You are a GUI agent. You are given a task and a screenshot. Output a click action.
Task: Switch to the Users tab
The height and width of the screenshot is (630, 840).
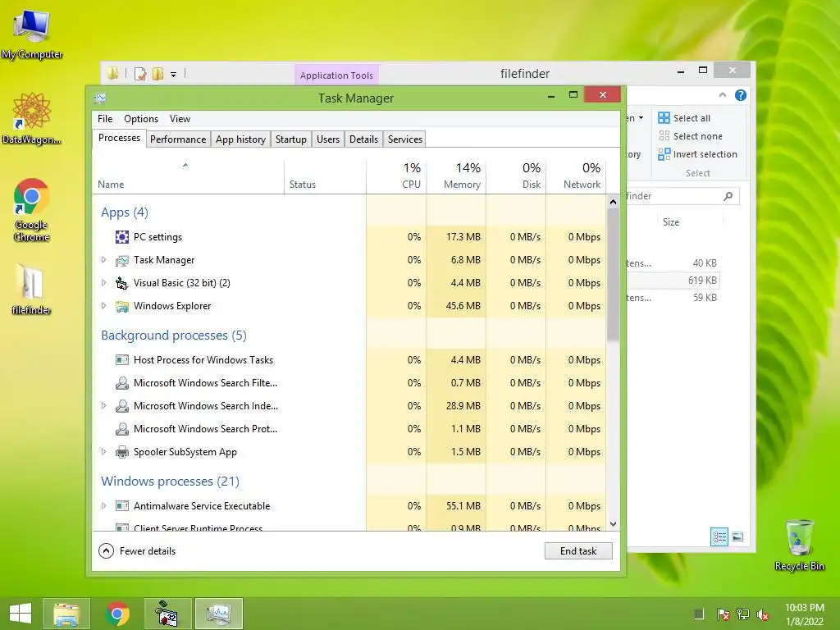click(328, 139)
